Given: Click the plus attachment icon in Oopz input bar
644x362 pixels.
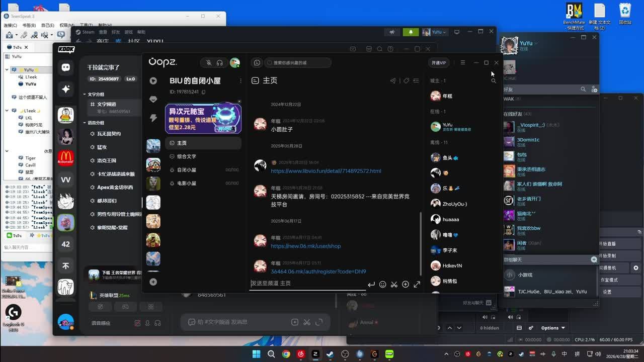Looking at the screenshot, I should click(406, 285).
